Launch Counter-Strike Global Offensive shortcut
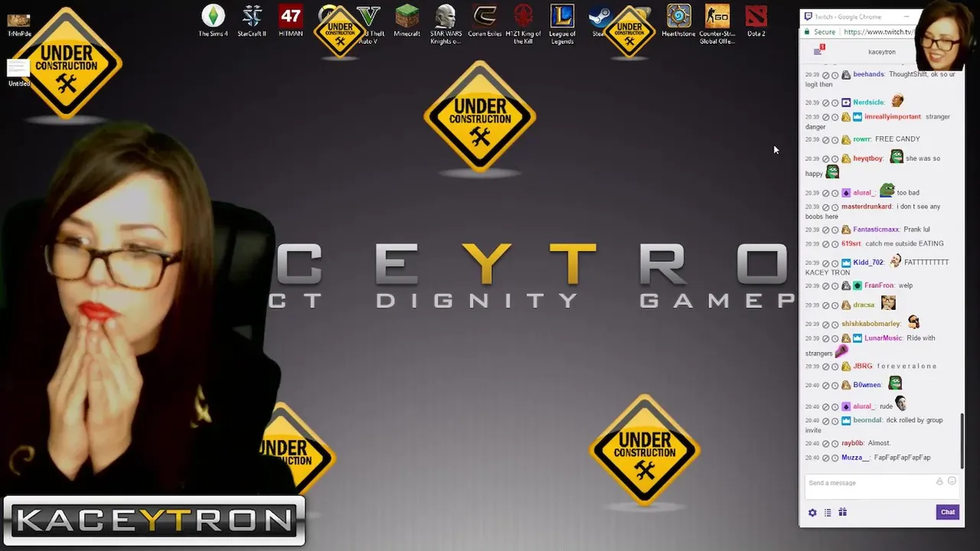This screenshot has width=980, height=551. [x=717, y=24]
